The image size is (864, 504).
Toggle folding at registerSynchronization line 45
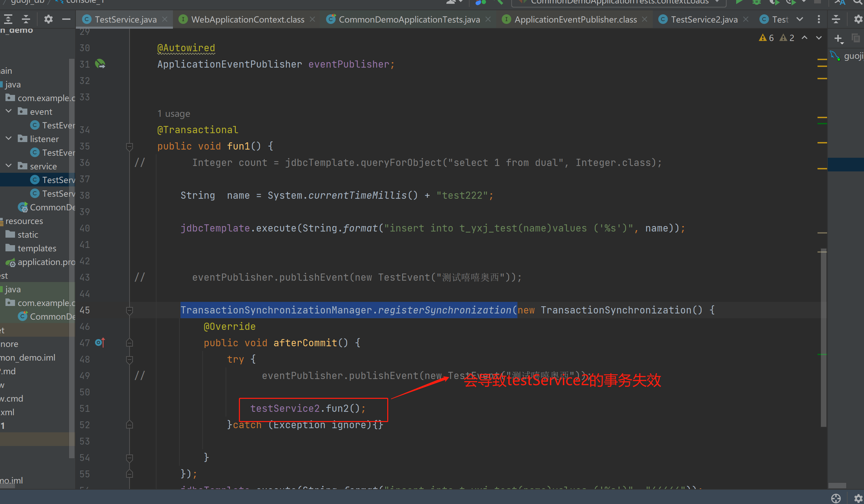click(x=129, y=310)
